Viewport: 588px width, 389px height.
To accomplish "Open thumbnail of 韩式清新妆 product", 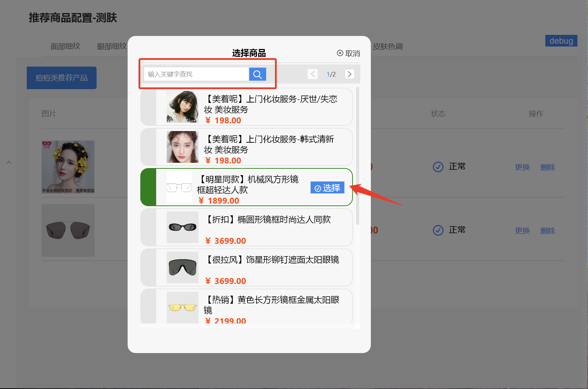I will pyautogui.click(x=183, y=147).
